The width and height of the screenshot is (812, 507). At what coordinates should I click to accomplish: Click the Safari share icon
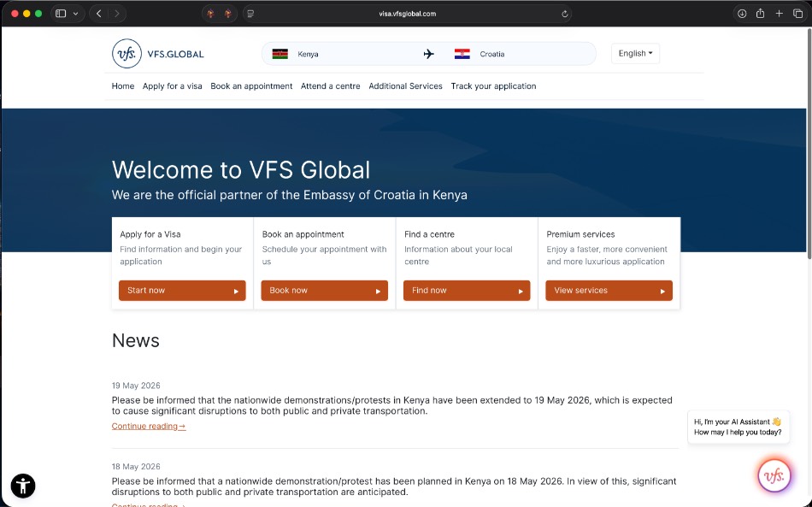760,14
